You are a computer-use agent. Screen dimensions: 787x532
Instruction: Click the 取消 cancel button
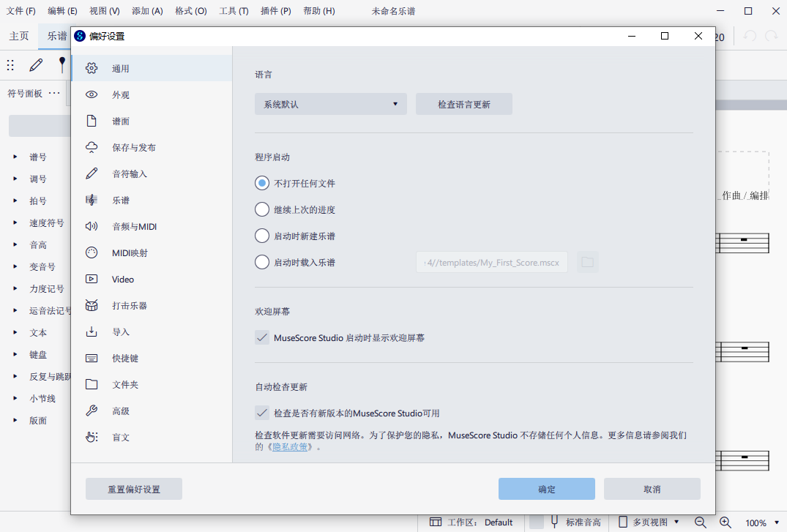(652, 489)
